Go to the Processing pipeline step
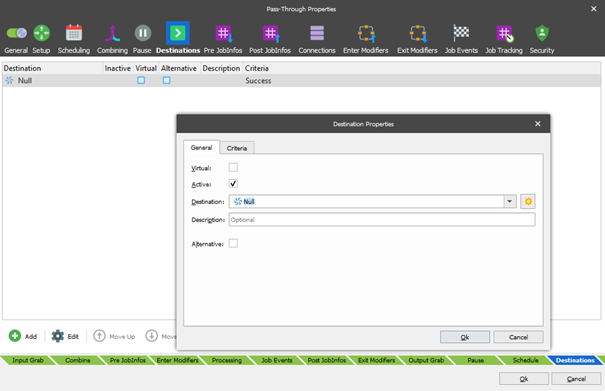This screenshot has height=391, width=605. click(227, 361)
